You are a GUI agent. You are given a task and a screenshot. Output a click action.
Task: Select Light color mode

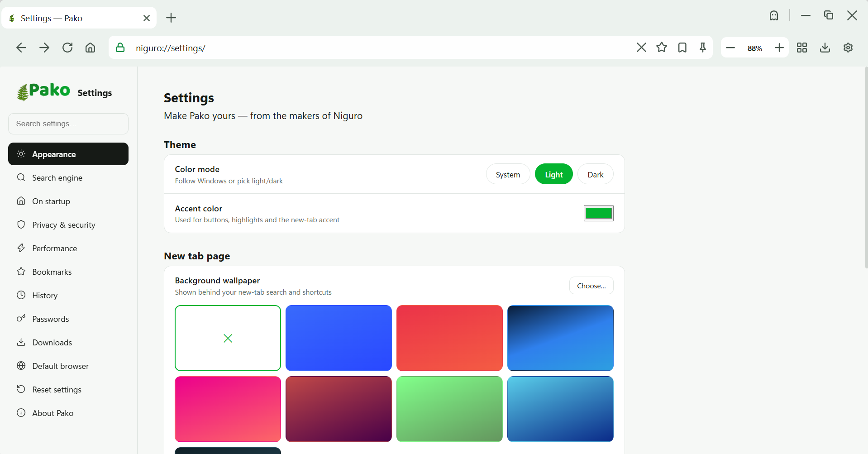tap(554, 174)
